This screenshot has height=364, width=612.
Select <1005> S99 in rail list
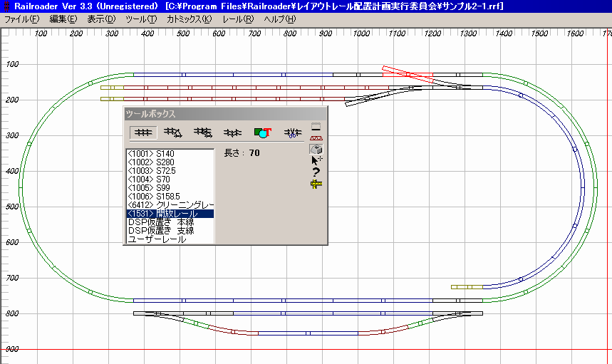[148, 188]
